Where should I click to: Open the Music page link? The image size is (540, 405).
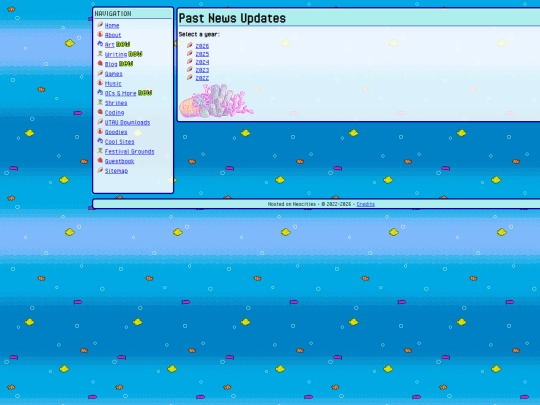113,83
